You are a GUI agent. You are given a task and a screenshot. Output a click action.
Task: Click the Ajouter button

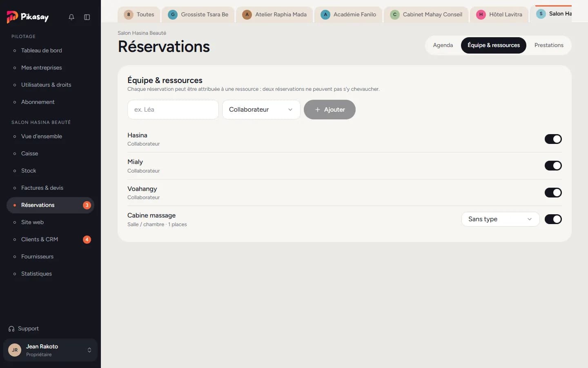click(x=330, y=110)
